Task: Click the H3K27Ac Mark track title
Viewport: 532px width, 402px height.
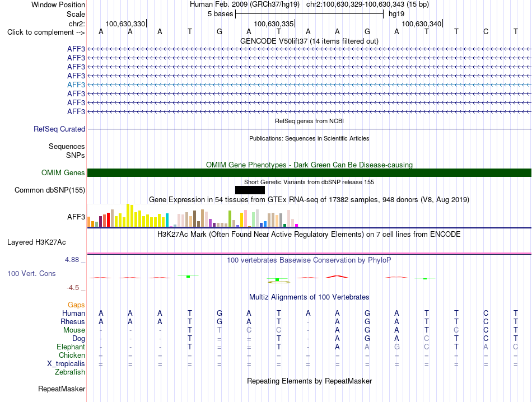Action: click(x=309, y=235)
